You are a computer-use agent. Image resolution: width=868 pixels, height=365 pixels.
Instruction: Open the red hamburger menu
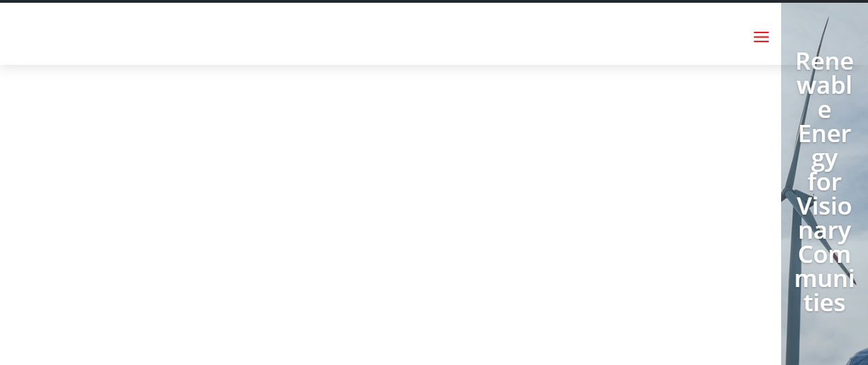(x=761, y=37)
